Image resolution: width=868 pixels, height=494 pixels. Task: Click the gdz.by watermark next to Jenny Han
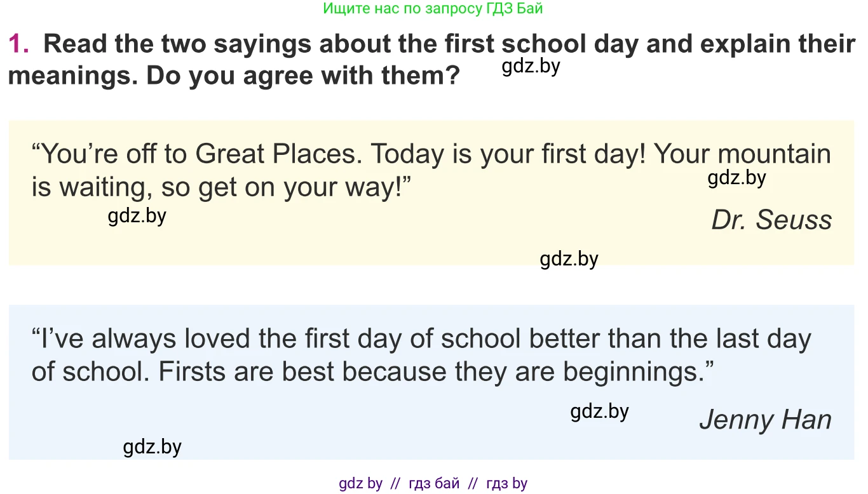click(599, 411)
